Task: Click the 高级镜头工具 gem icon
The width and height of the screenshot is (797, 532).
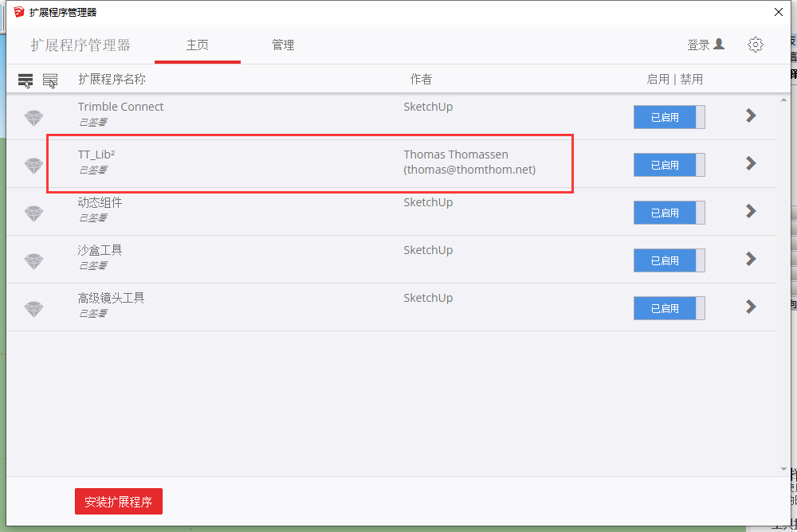Action: (x=33, y=309)
